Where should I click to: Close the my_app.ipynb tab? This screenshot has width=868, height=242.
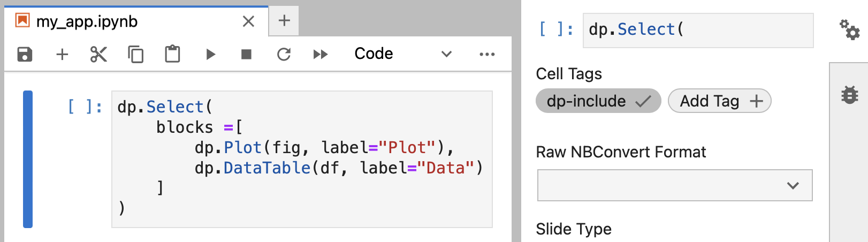(x=248, y=21)
